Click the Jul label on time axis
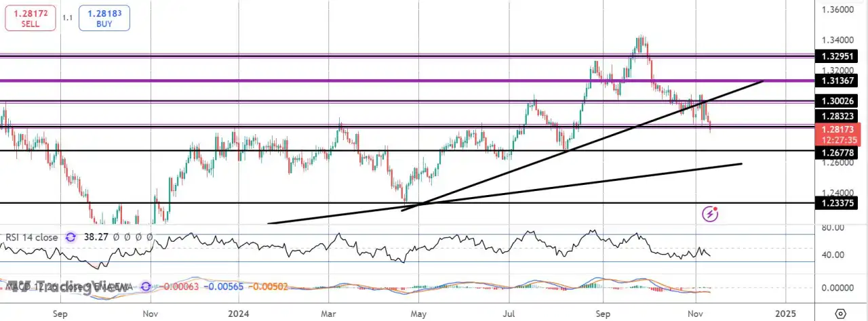The width and height of the screenshot is (868, 321). pos(509,314)
